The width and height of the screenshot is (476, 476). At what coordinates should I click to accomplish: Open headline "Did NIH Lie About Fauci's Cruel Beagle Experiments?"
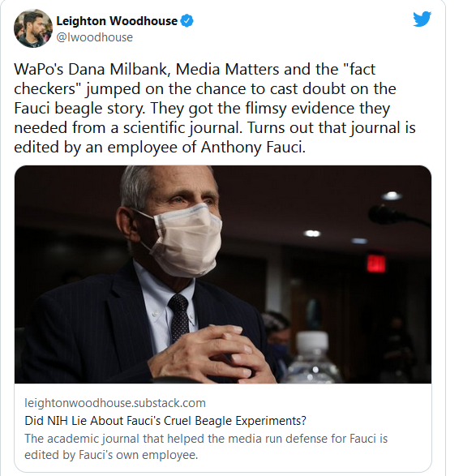coord(165,421)
